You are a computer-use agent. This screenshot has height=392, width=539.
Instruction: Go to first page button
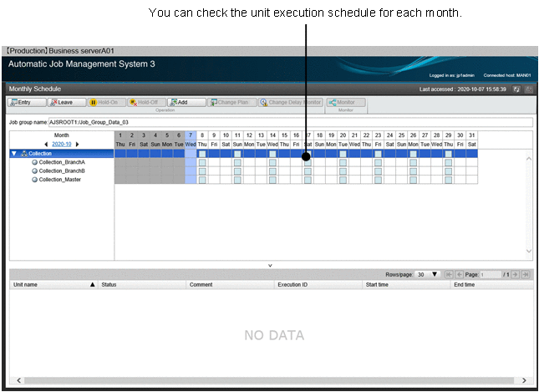(x=449, y=274)
